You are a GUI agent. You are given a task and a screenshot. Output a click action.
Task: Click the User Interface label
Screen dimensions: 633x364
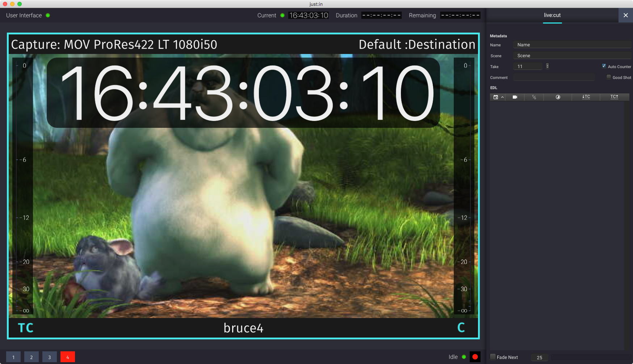pos(24,15)
